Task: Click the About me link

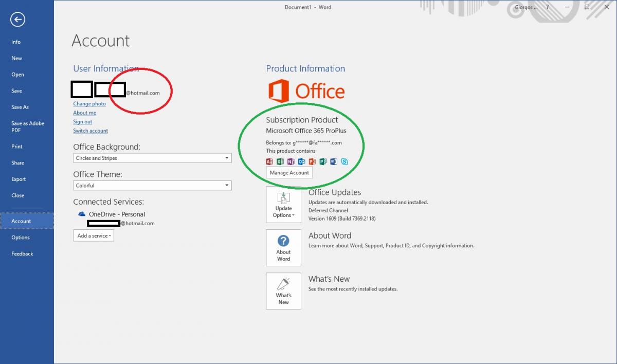Action: point(84,113)
